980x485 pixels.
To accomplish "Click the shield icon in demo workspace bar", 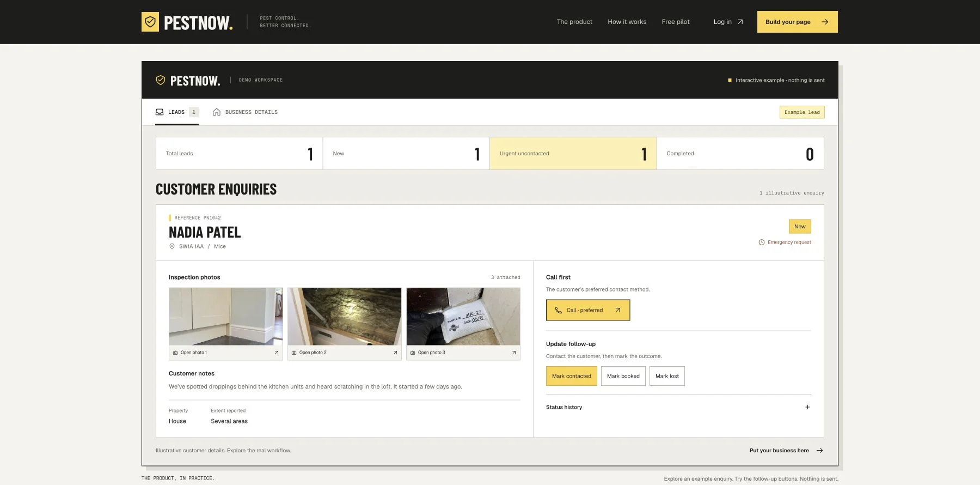I will coord(161,80).
